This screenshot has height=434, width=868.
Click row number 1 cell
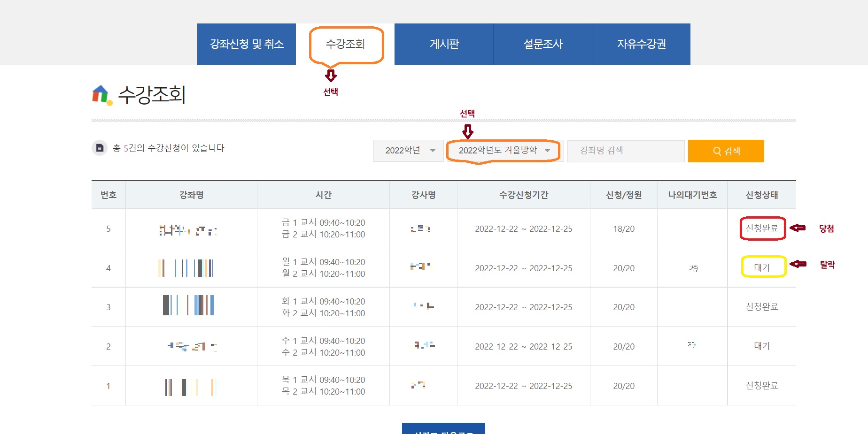click(108, 386)
